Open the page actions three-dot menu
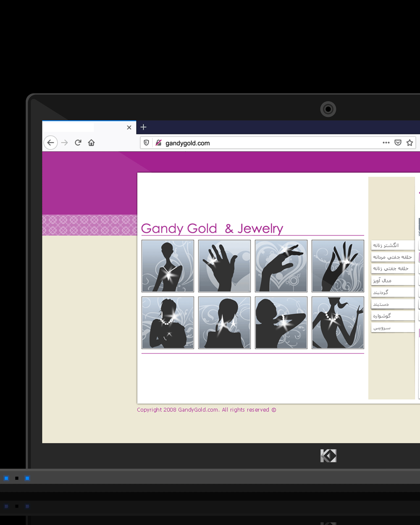Image resolution: width=420 pixels, height=525 pixels. [386, 143]
